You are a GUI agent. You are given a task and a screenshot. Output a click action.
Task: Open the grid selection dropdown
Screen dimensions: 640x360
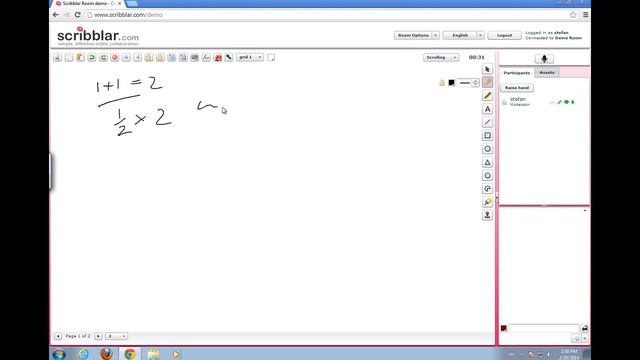coord(250,58)
